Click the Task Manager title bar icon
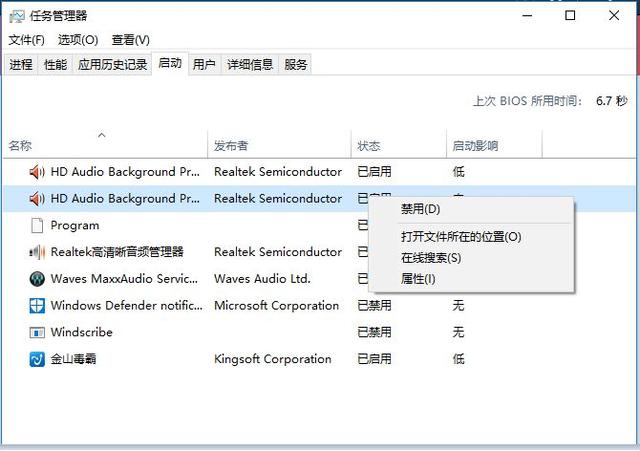640x451 pixels. tap(17, 16)
